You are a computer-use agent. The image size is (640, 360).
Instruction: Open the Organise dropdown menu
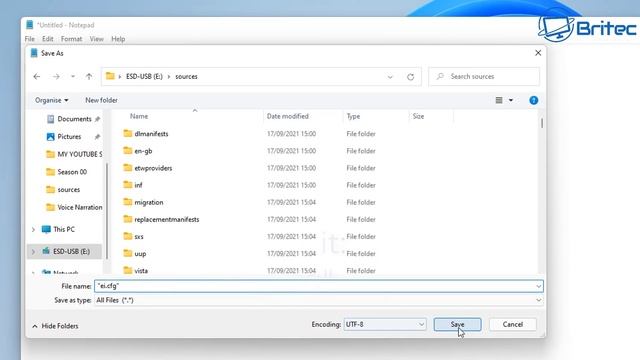tap(51, 100)
